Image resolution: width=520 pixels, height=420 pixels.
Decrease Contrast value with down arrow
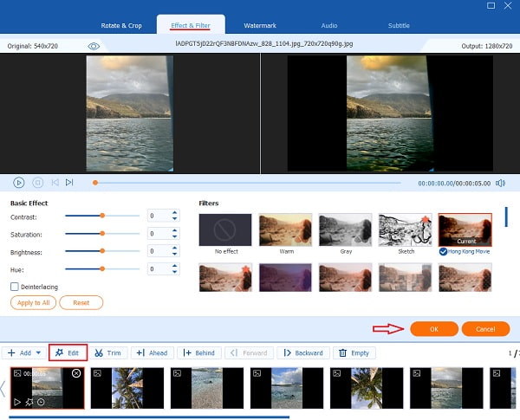pyautogui.click(x=174, y=219)
